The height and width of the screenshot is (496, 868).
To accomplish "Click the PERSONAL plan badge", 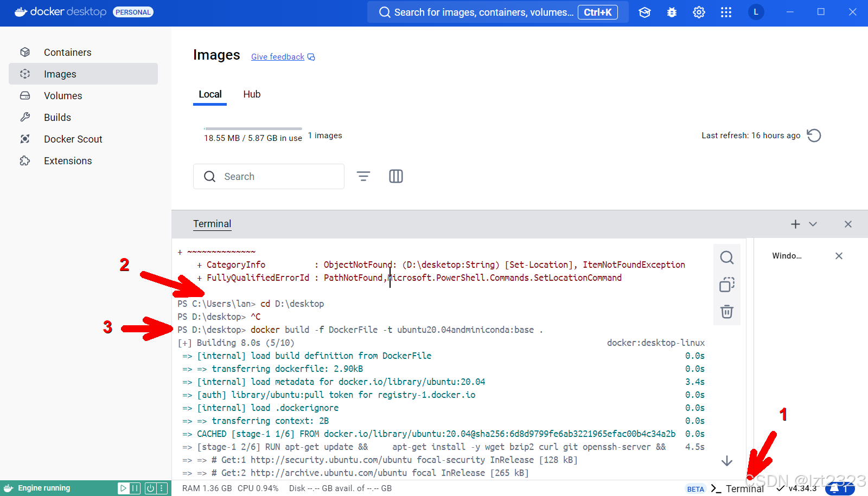I will (x=133, y=12).
